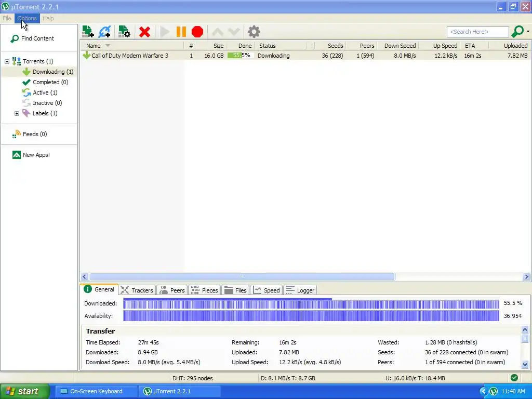
Task: Open the Options menu
Action: tap(27, 18)
